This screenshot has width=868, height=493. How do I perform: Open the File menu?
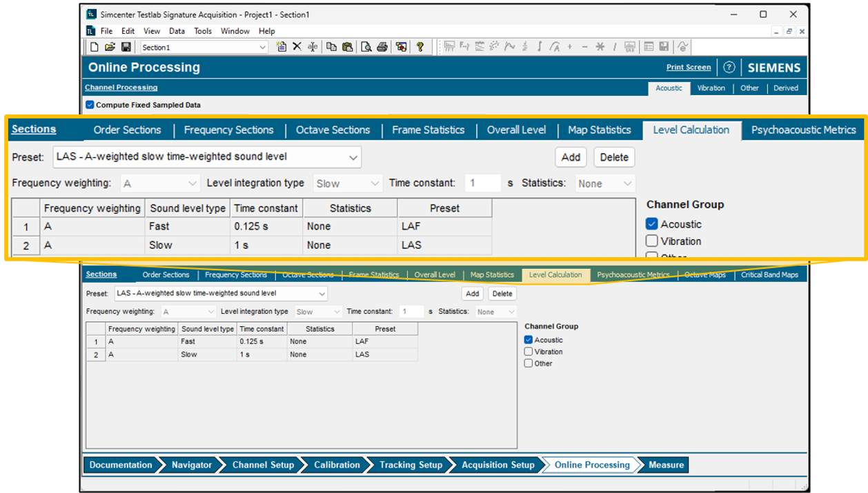coord(106,31)
